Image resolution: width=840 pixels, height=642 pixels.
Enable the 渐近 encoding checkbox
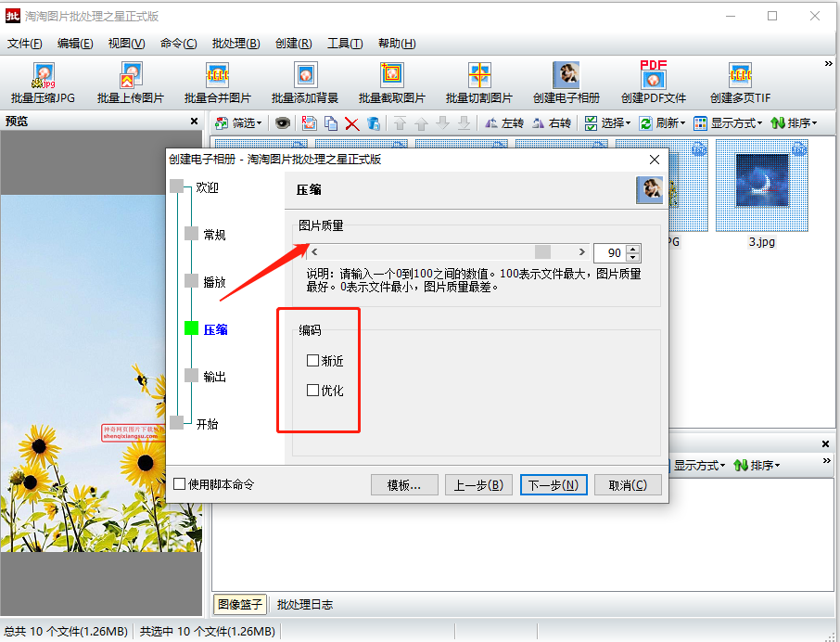pyautogui.click(x=312, y=361)
